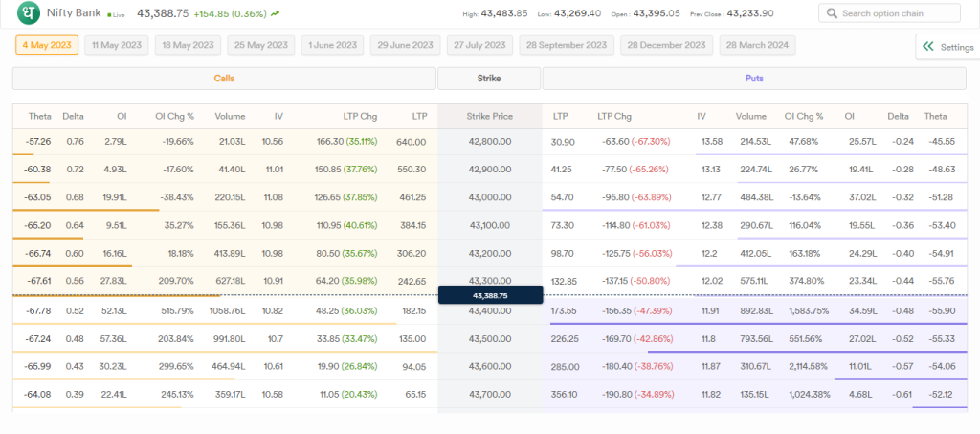This screenshot has height=434, width=980.
Task: Click strike price 43,500.00
Action: [489, 338]
